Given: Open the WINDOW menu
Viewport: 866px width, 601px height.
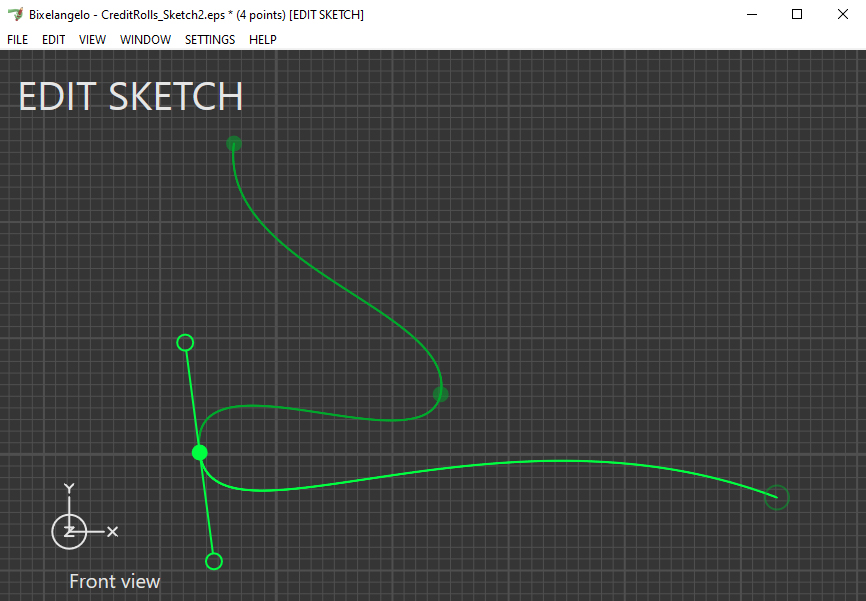Looking at the screenshot, I should coord(145,40).
